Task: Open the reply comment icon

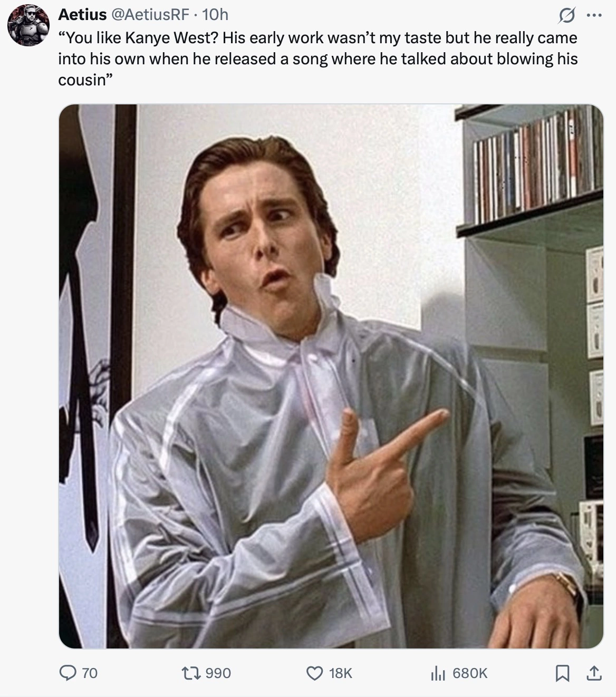Action: [67, 673]
